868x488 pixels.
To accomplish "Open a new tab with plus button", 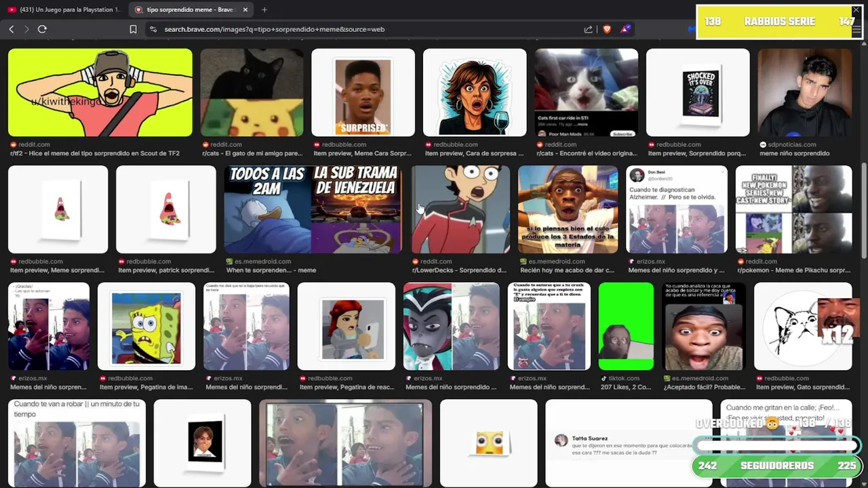I will pos(264,9).
